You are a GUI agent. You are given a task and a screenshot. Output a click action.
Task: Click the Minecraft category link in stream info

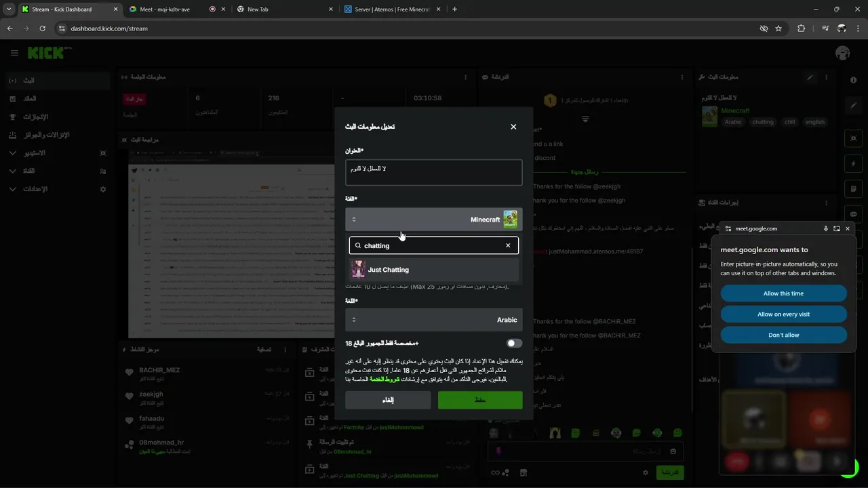tap(735, 110)
